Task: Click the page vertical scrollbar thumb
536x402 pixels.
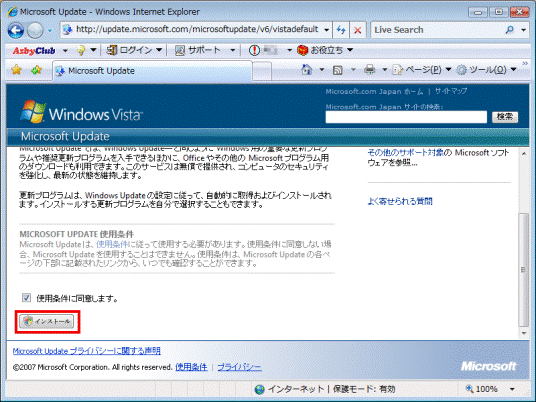Action: (524, 269)
